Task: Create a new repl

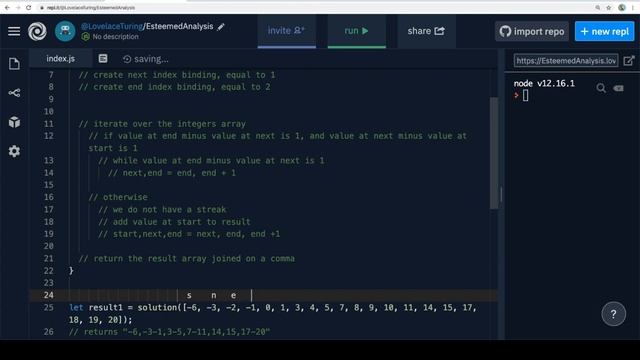Action: coord(604,31)
